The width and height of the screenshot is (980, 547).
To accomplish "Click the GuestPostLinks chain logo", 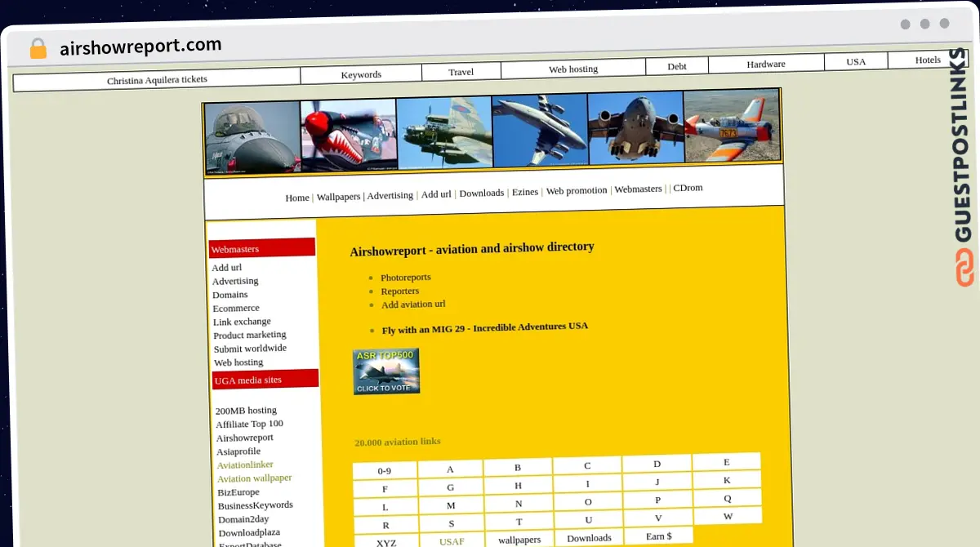I will 965,268.
